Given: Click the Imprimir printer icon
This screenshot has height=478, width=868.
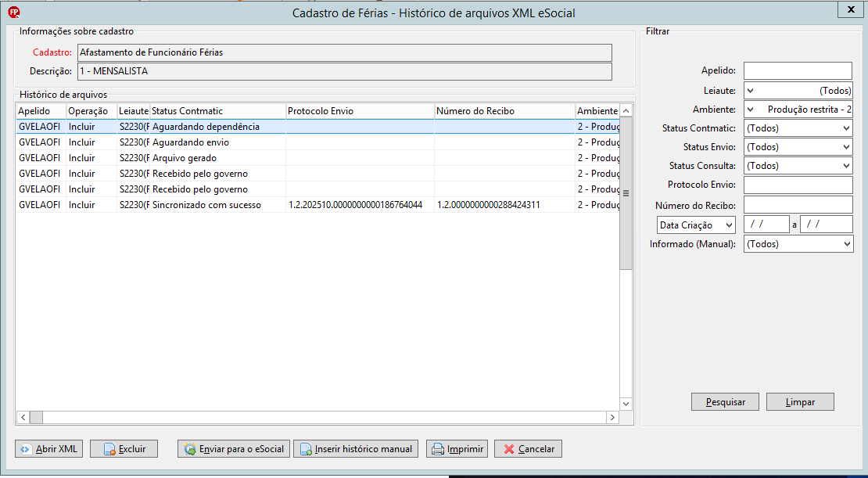Looking at the screenshot, I should 438,448.
